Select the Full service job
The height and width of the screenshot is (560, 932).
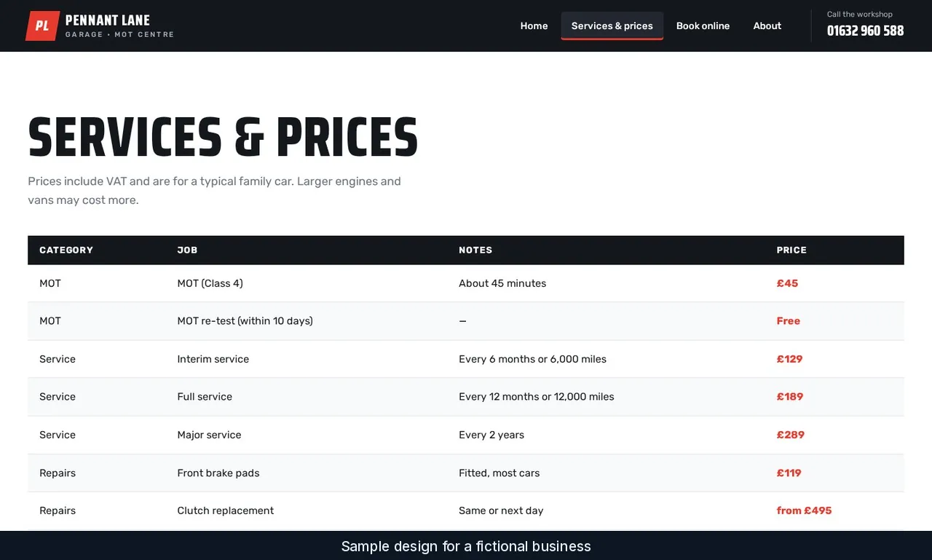pos(205,397)
